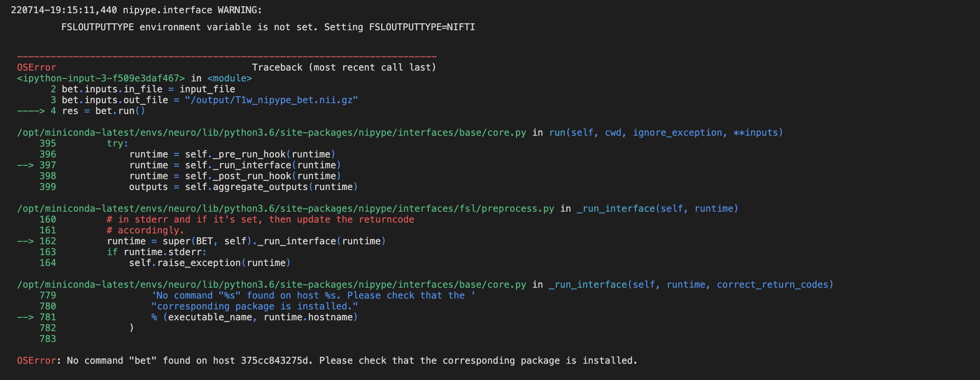Click 'Traceback (most recent call last)' text

(x=344, y=67)
